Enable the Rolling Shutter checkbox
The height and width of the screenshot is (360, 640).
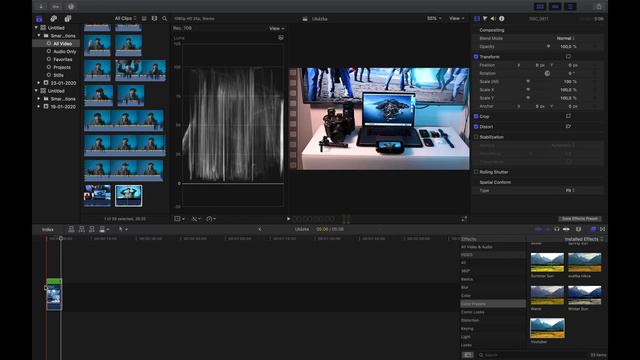point(476,172)
